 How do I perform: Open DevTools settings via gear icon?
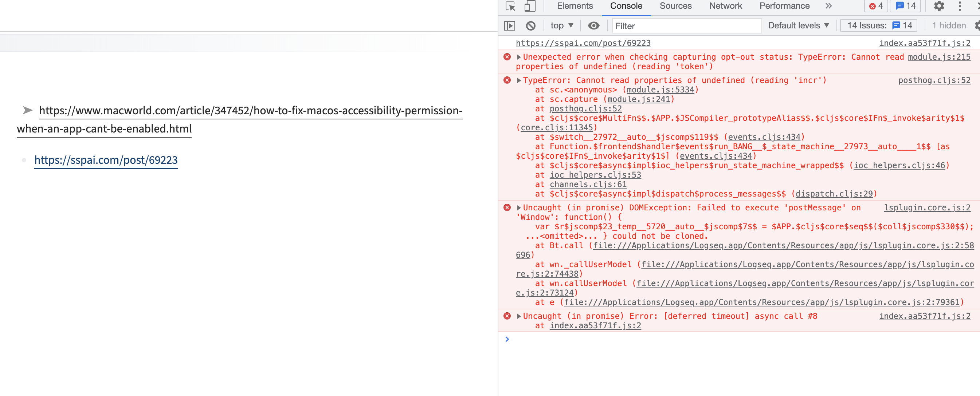(939, 6)
